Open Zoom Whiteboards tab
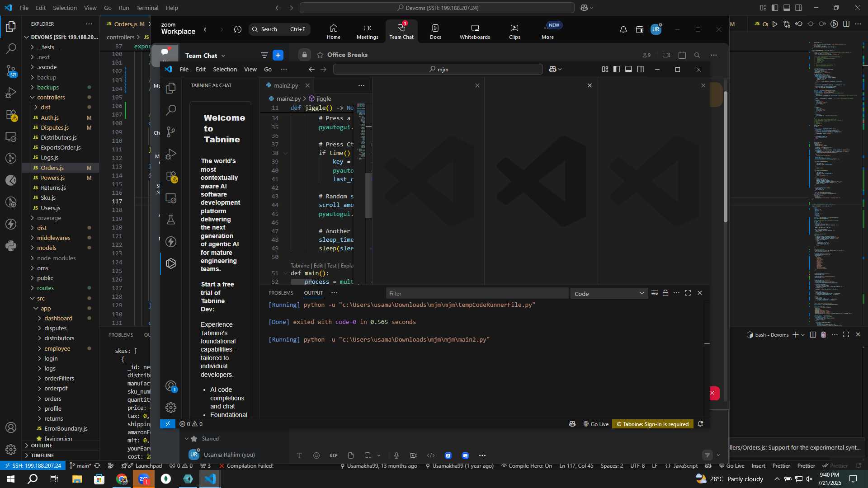 click(x=475, y=32)
